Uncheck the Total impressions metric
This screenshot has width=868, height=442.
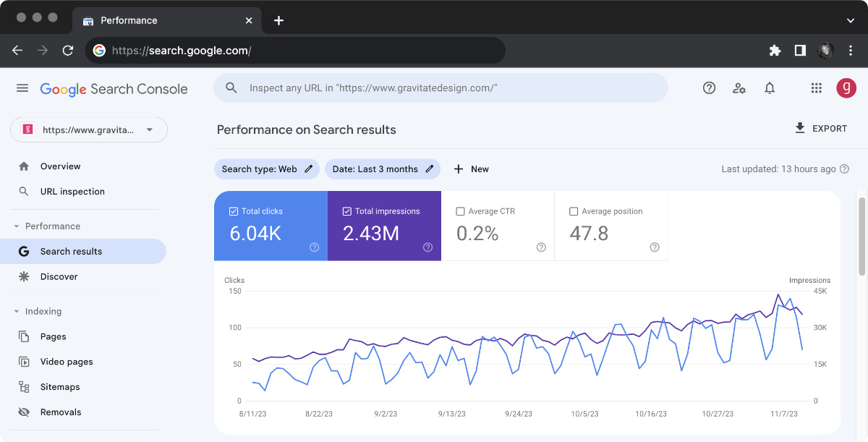[x=346, y=211]
